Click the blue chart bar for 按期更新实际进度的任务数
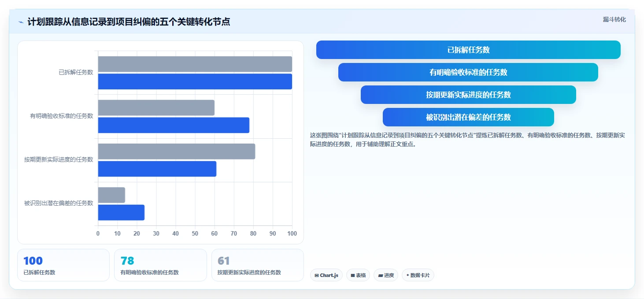Screen dimensions: 644x299 coord(157,169)
